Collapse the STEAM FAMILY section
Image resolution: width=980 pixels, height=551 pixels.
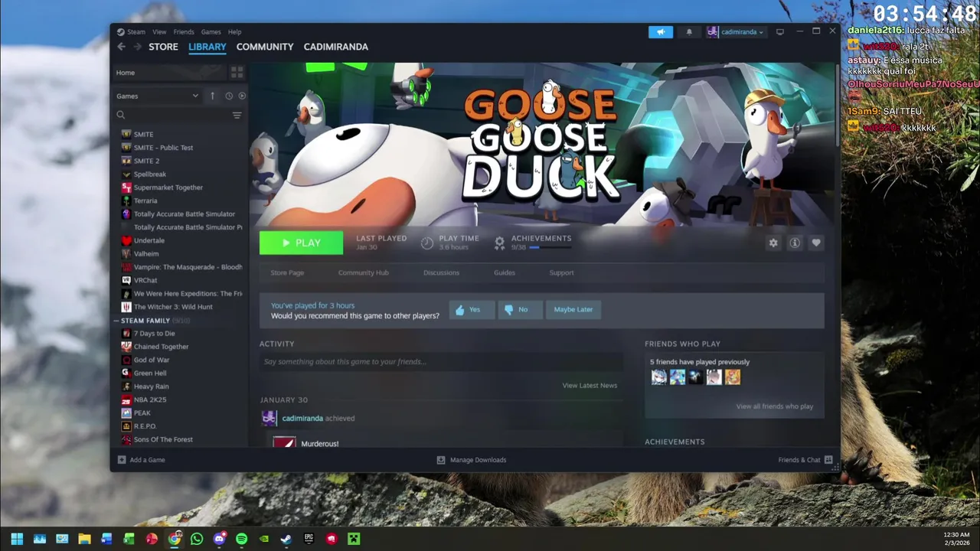pos(118,321)
